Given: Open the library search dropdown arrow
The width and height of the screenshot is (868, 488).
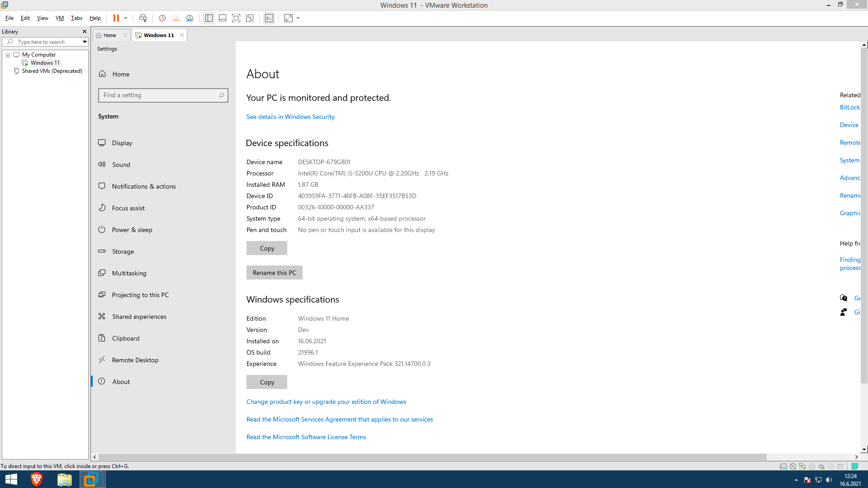Looking at the screenshot, I should click(x=85, y=42).
